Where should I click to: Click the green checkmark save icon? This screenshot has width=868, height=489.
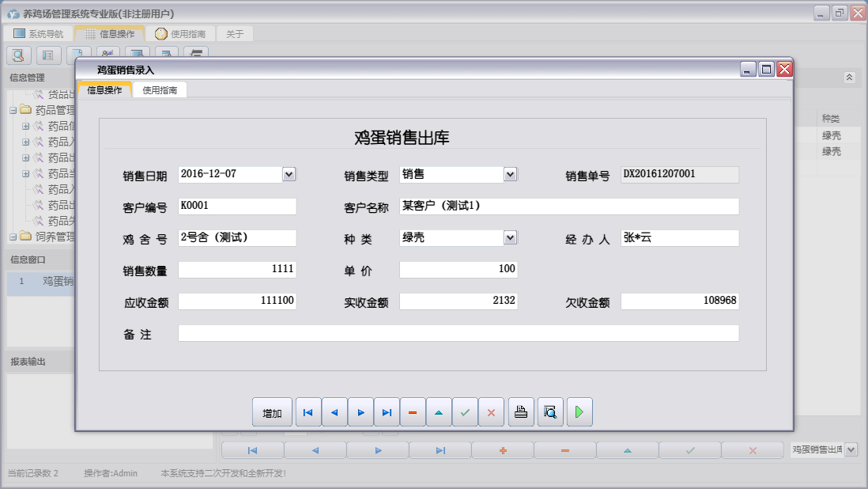(465, 412)
